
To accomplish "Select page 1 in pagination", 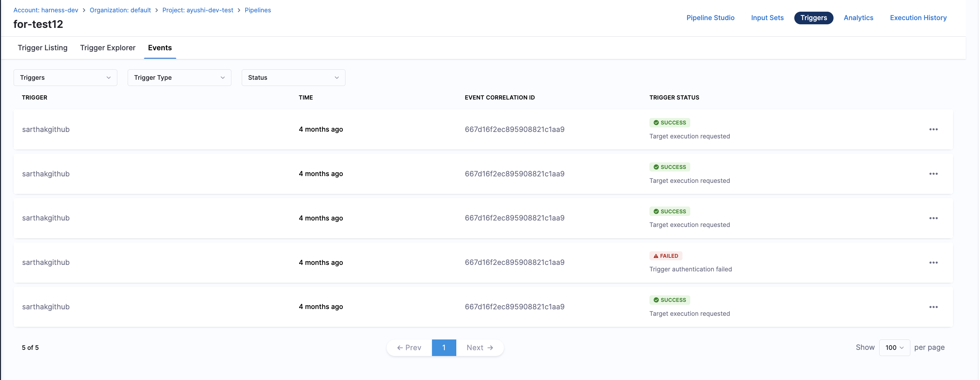I will [444, 348].
